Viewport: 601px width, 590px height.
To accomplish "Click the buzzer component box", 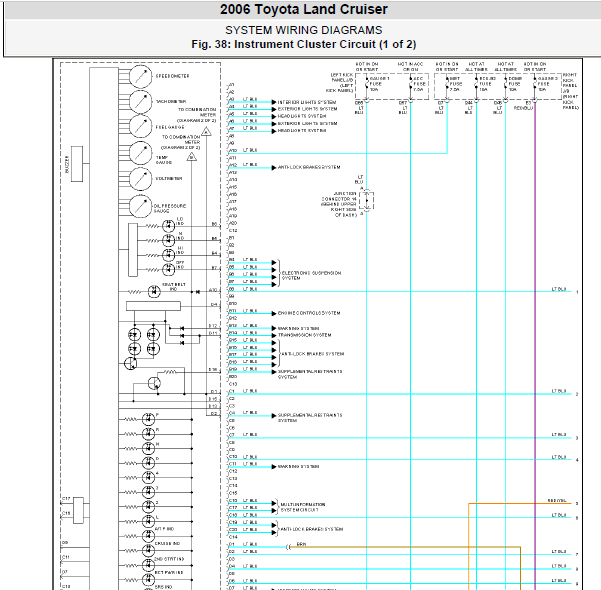I will (x=77, y=164).
